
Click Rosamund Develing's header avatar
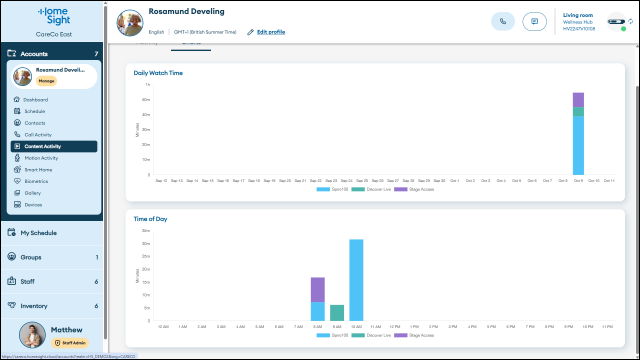[130, 22]
